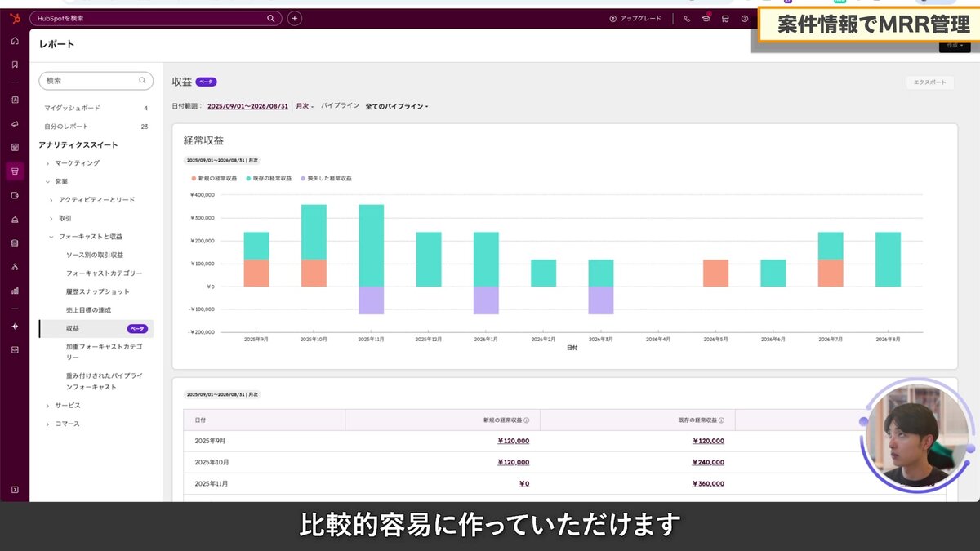The width and height of the screenshot is (980, 551).
Task: Open the call icon in the top bar
Action: (x=687, y=18)
